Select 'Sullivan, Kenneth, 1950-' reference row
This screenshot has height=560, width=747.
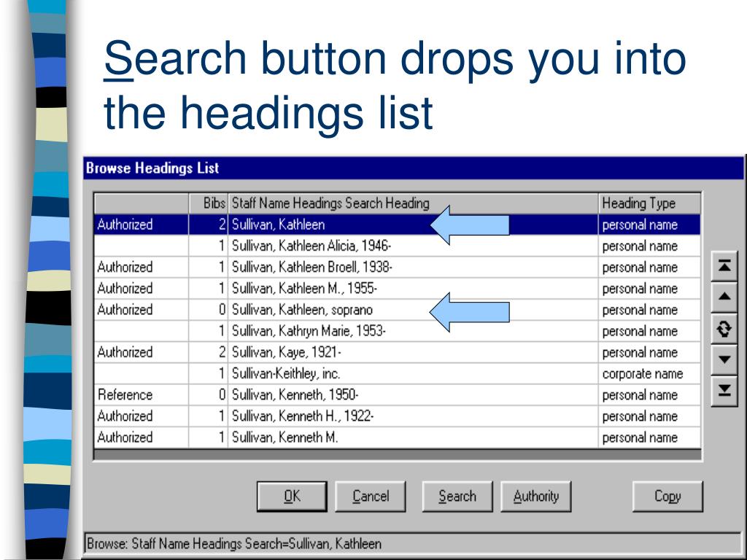(398, 394)
